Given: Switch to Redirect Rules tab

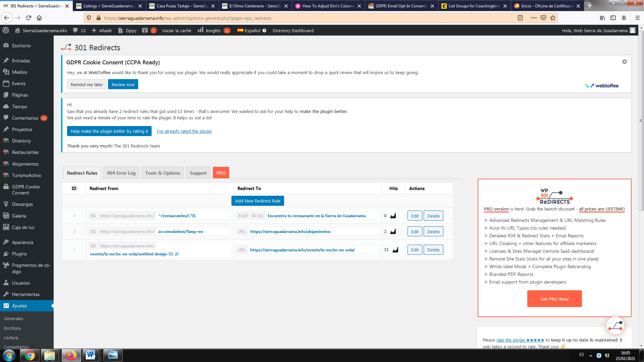Looking at the screenshot, I should 82,173.
